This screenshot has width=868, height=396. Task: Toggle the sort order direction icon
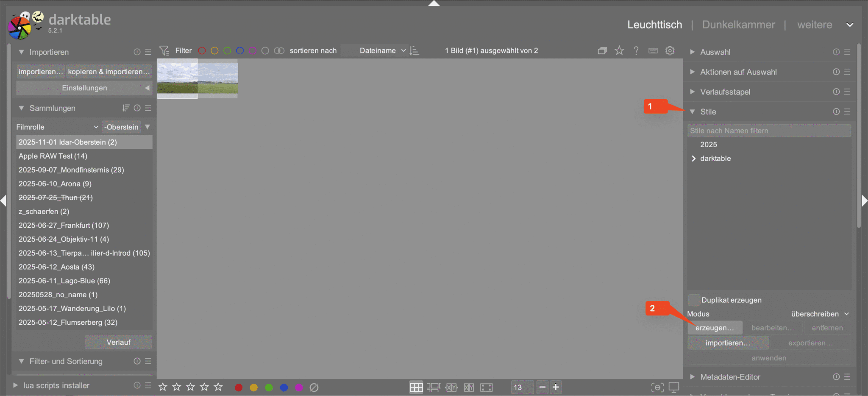[415, 51]
